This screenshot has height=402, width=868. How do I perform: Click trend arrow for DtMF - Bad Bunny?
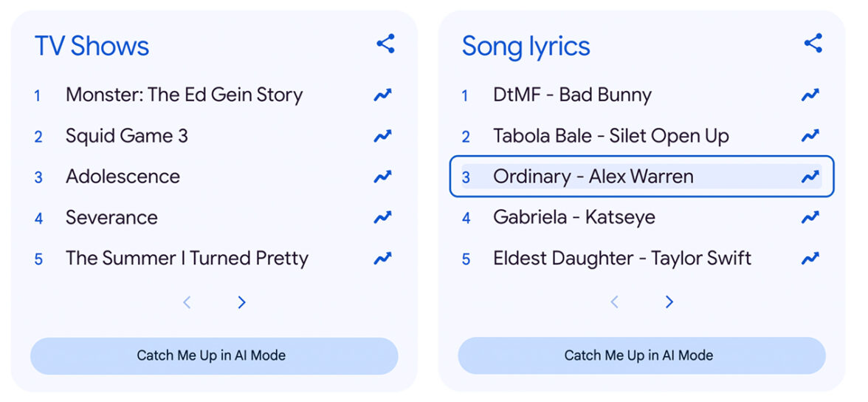coord(810,95)
